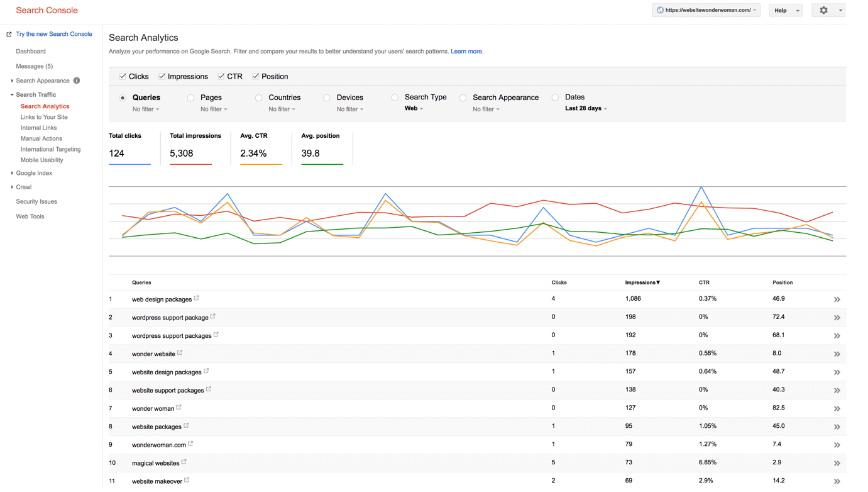This screenshot has width=868, height=492.
Task: Open Security Issues in sidebar
Action: [x=36, y=202]
